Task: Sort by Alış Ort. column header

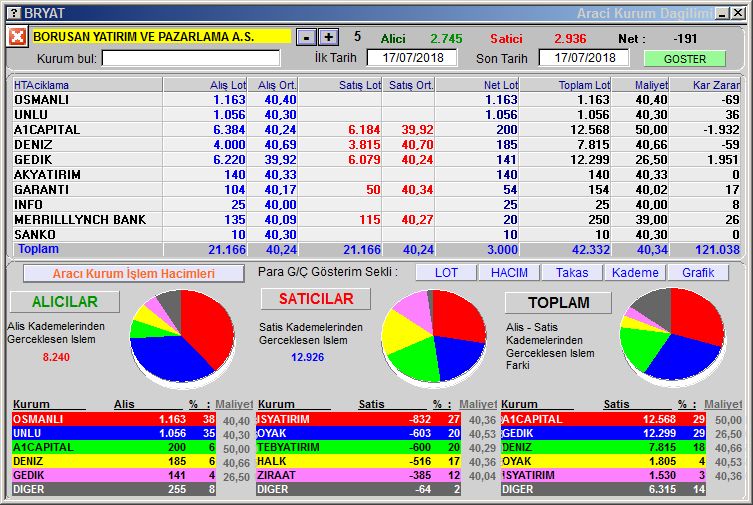Action: click(273, 85)
